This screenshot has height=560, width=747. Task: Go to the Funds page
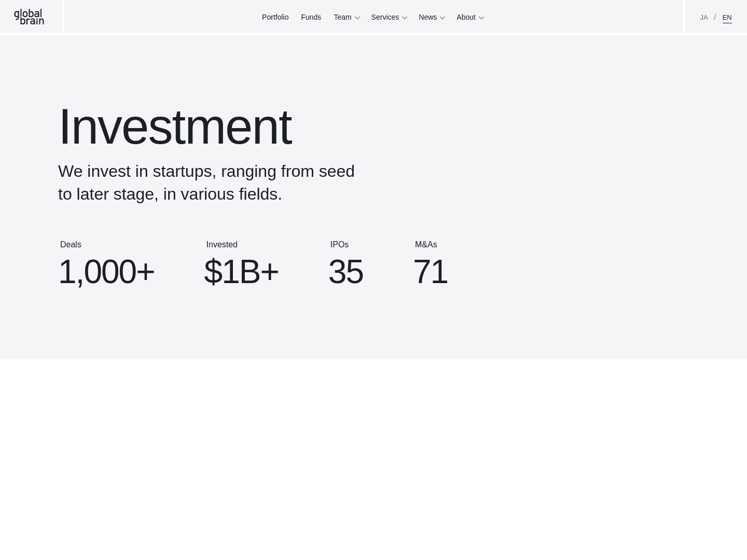(x=311, y=17)
